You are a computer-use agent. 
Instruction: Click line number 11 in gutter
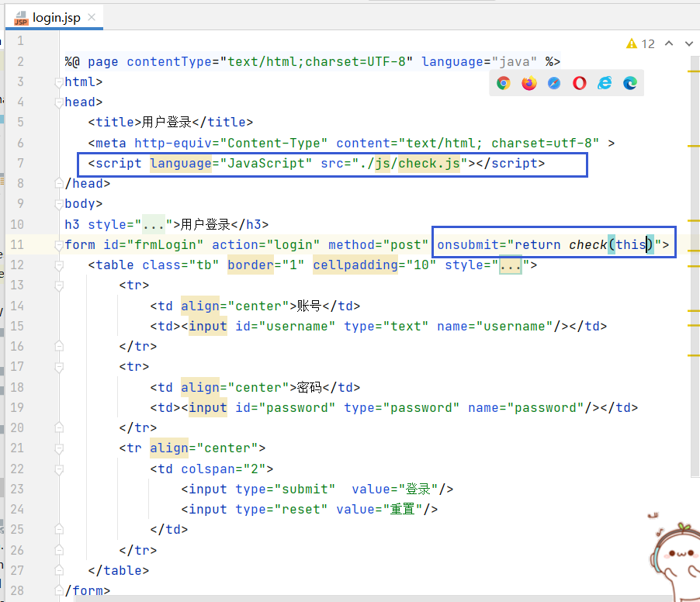pyautogui.click(x=17, y=244)
